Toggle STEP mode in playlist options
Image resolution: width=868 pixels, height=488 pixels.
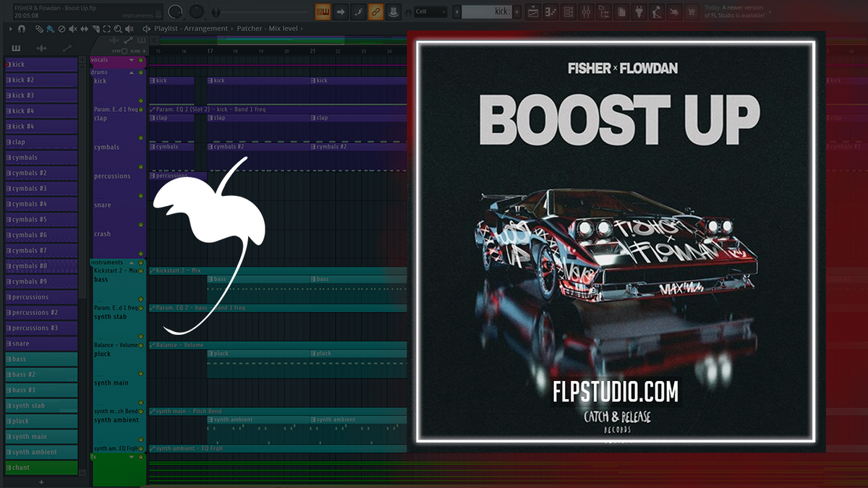(x=124, y=51)
